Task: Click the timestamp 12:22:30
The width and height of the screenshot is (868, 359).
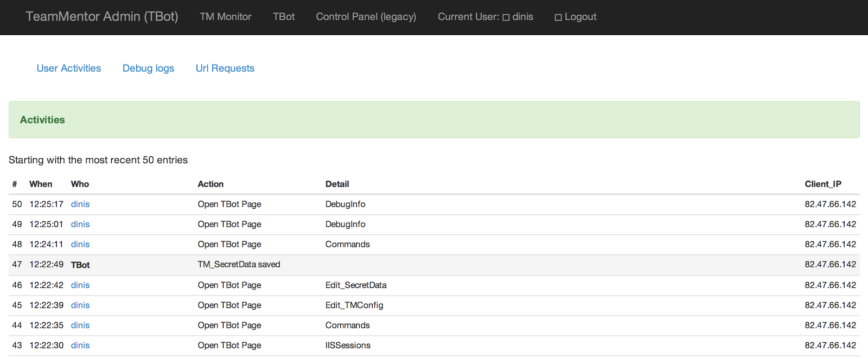Action: [x=46, y=345]
